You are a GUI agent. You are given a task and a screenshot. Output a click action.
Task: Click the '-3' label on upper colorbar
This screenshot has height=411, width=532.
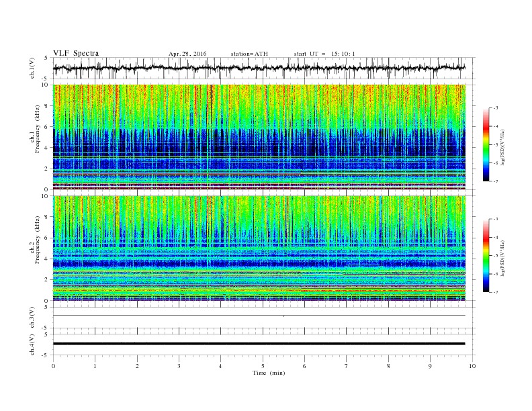495,108
